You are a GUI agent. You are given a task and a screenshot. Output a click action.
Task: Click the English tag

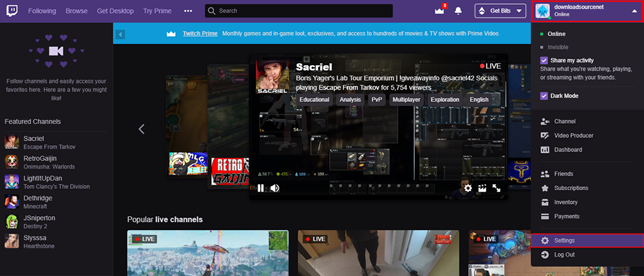(x=479, y=99)
